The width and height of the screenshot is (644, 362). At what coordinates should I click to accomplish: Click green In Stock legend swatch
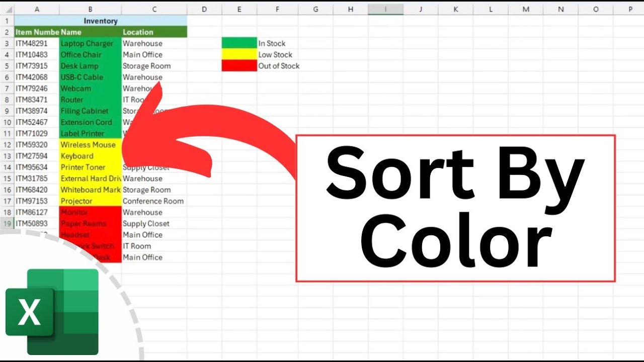click(x=239, y=43)
